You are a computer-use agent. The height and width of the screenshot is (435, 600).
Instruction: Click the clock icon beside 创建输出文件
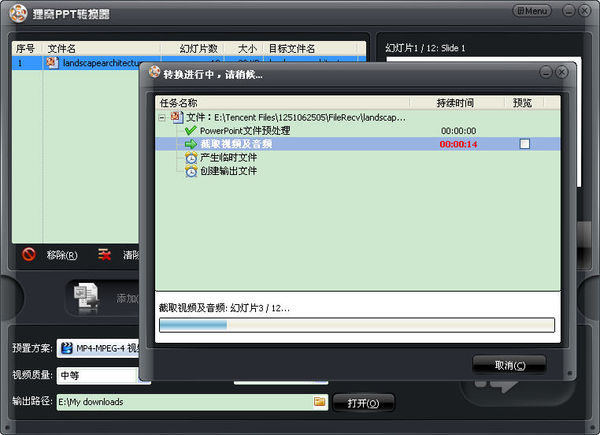coord(191,171)
